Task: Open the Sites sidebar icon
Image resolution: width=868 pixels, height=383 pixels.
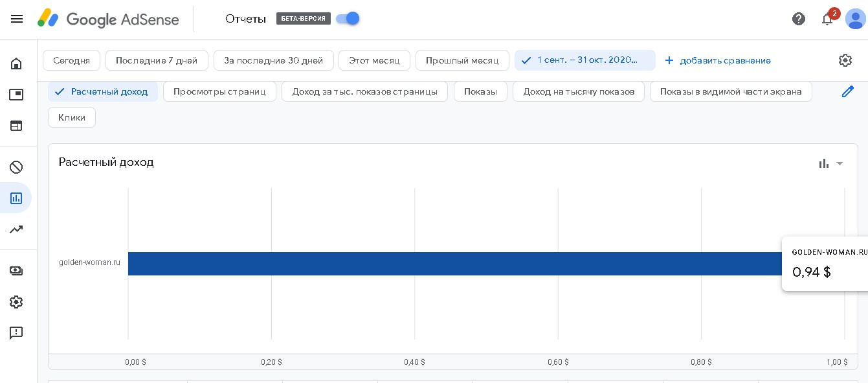Action: [x=16, y=126]
